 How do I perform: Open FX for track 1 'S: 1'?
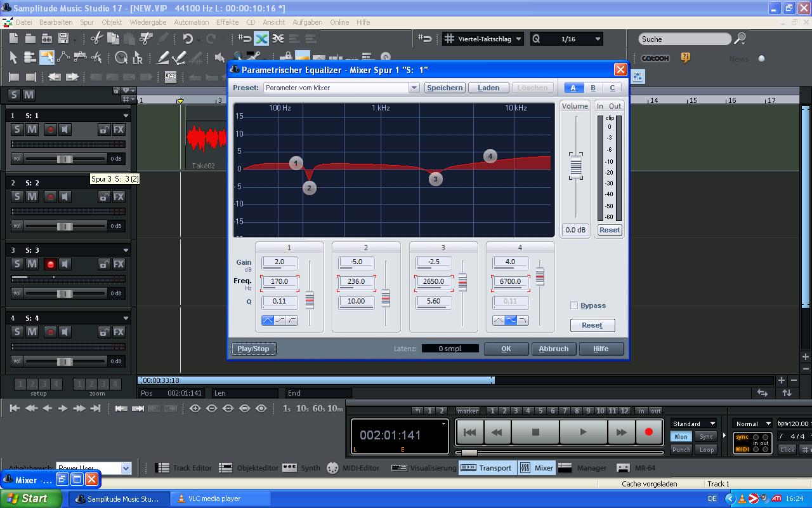coord(119,130)
